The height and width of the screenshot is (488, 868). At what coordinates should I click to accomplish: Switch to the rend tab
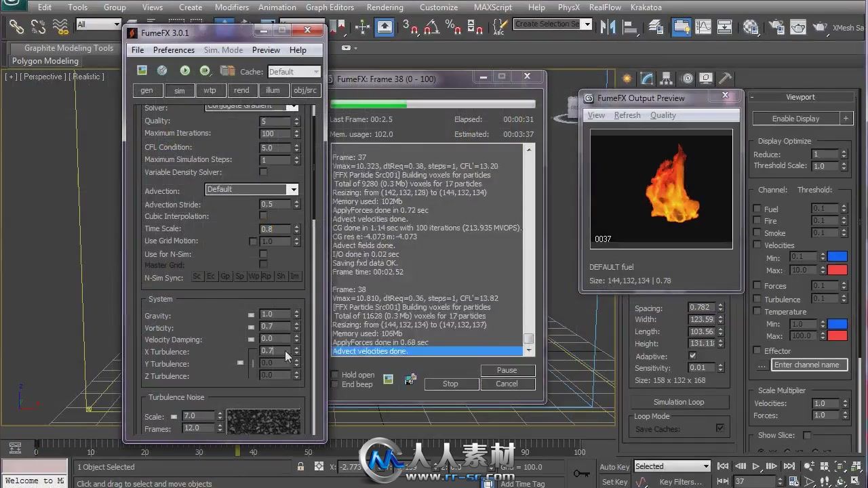point(241,90)
